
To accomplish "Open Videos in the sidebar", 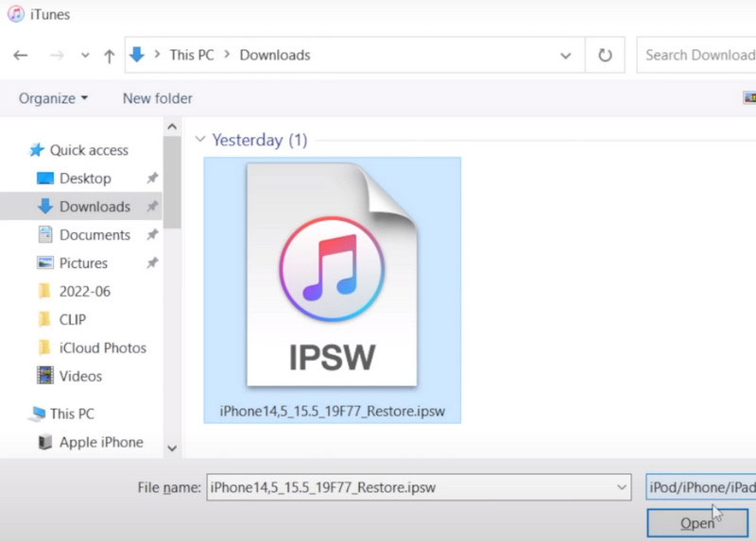I will click(69, 376).
